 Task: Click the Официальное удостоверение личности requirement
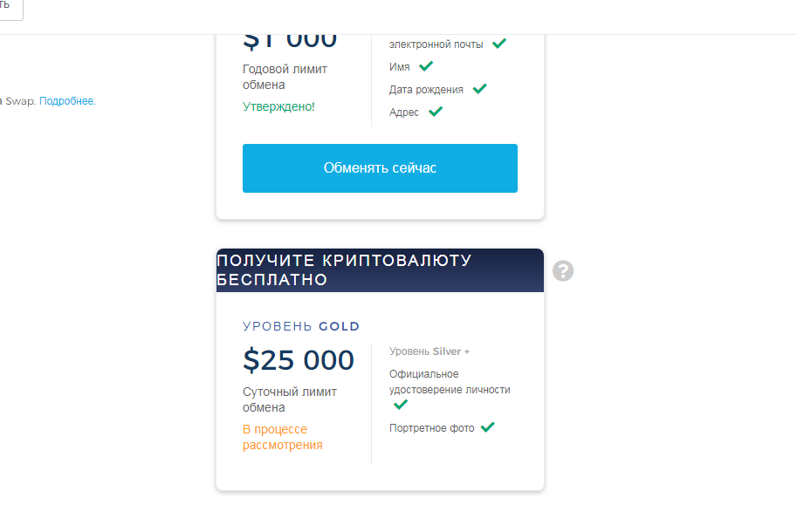450,382
